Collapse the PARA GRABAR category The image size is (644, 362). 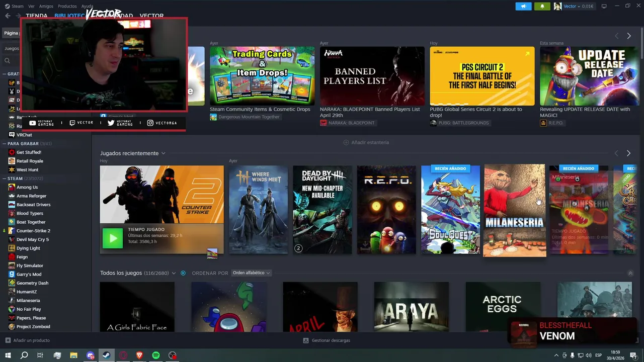(5, 143)
